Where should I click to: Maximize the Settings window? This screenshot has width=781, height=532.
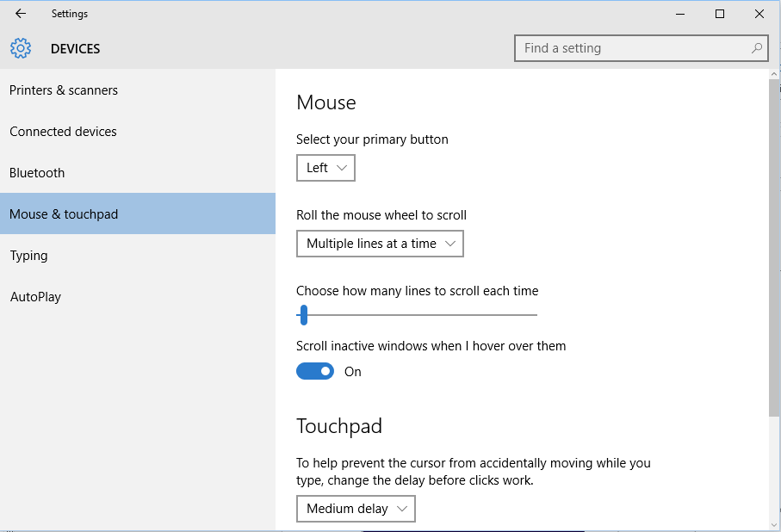[x=719, y=14]
